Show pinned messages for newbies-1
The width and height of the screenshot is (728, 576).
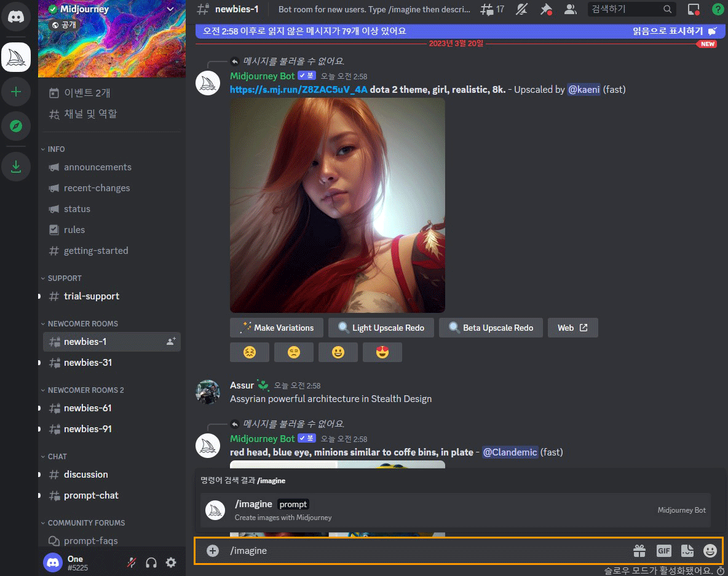pyautogui.click(x=546, y=9)
